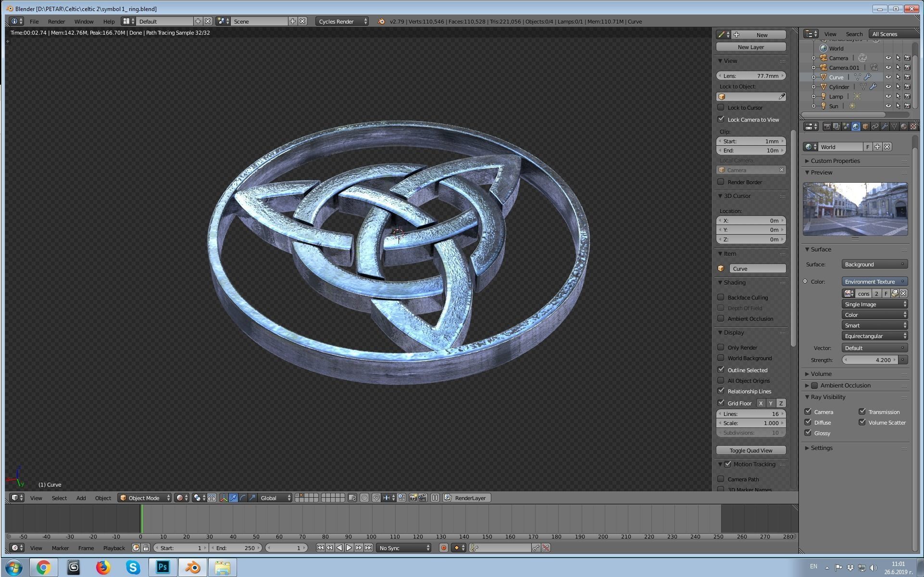Open the Render Layers properties tab
The image size is (924, 577).
pyautogui.click(x=837, y=126)
